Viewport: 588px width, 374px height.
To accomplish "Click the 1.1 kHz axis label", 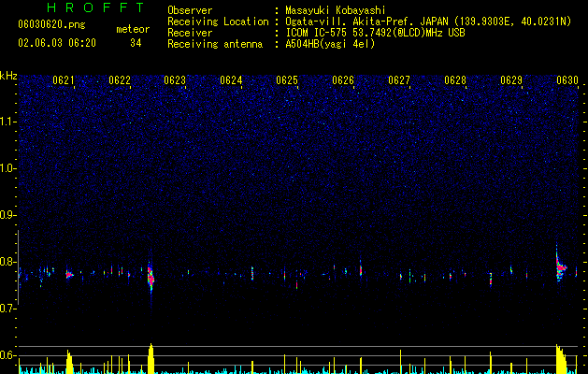I will pyautogui.click(x=8, y=122).
